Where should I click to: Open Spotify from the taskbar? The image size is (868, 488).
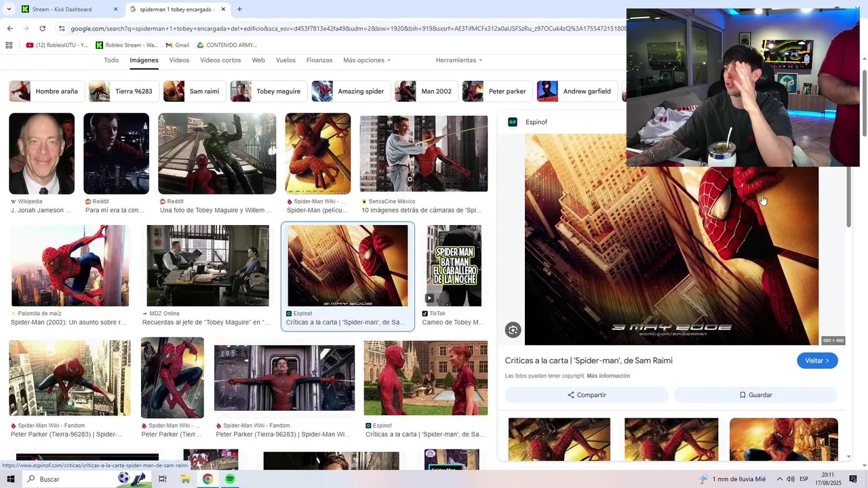[x=230, y=479]
